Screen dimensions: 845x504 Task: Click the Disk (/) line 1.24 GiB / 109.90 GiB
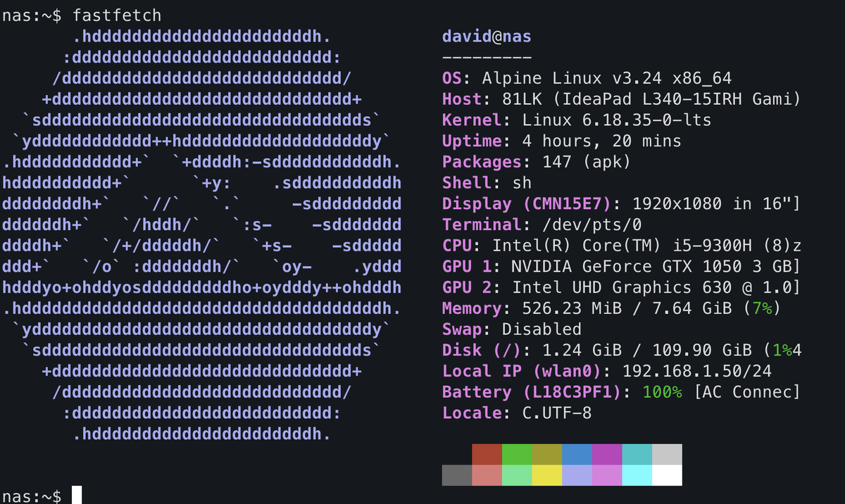pos(622,351)
